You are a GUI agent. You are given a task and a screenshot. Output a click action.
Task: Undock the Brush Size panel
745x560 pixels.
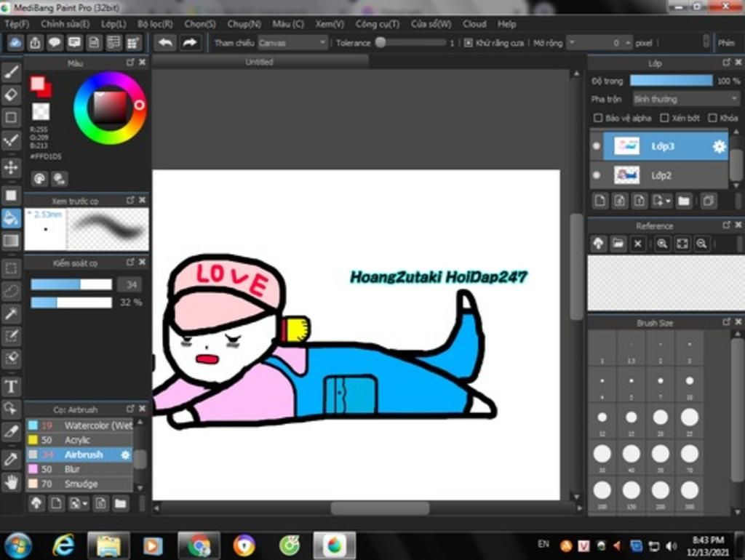(x=727, y=322)
